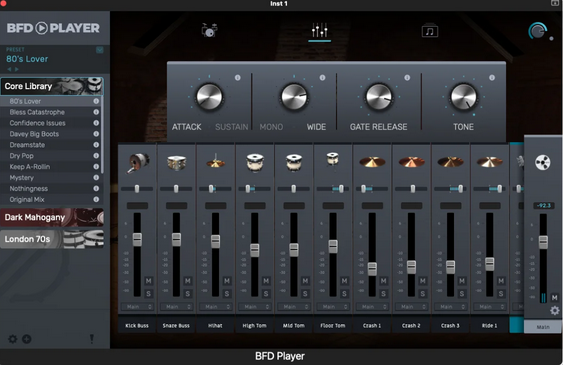The height and width of the screenshot is (365, 563).
Task: Toggle the preset checkbox icon
Action: tap(100, 50)
